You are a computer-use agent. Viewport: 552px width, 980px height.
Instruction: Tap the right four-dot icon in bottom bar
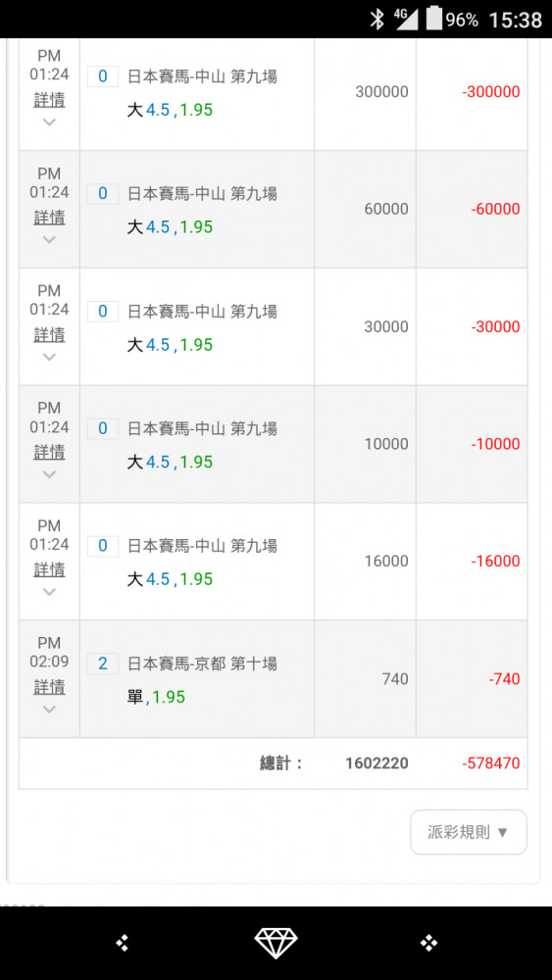point(428,943)
